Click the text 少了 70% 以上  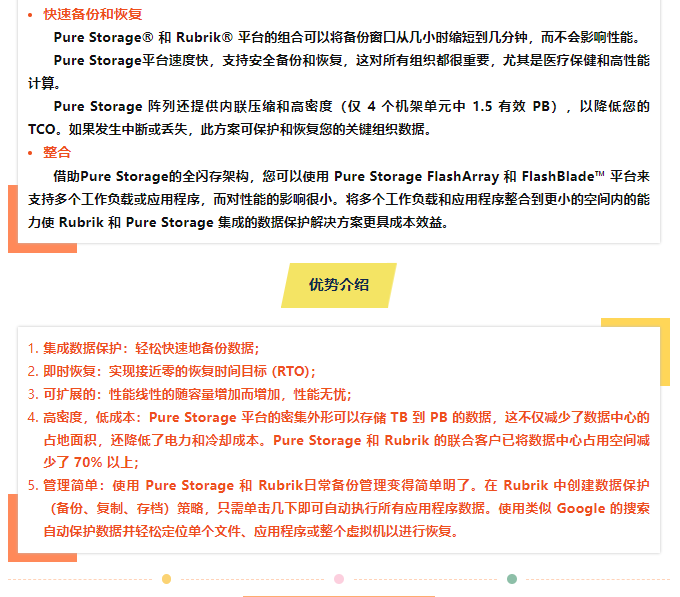(91, 462)
